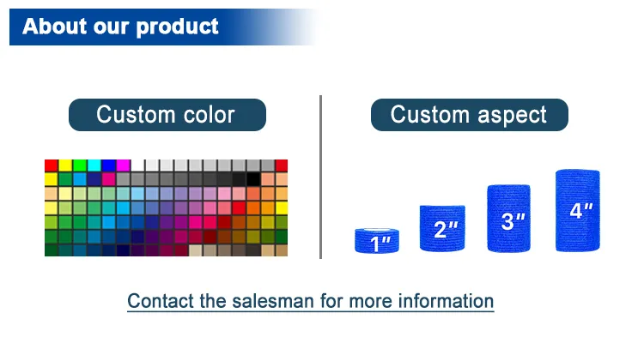
Task: Select the 2" blue bandage roll
Action: 442,228
